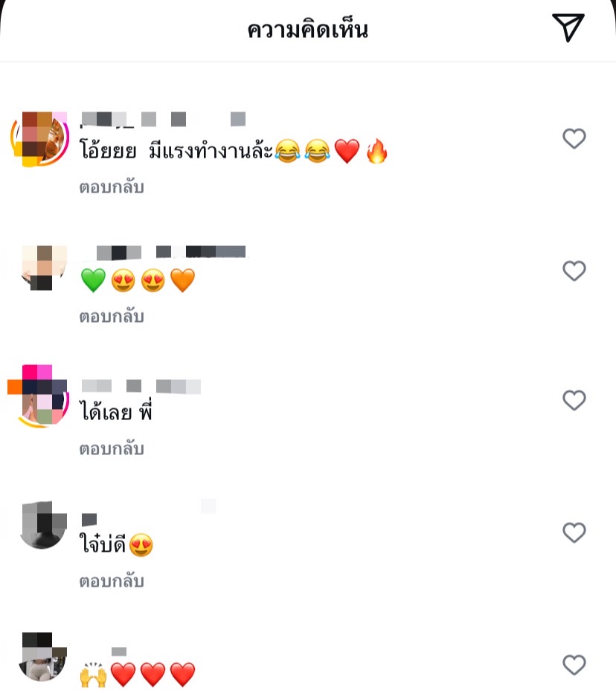Viewport: 616px width, 693px height.
Task: Open username above "ใจ๋บ่ดี" comment
Action: coord(89,519)
